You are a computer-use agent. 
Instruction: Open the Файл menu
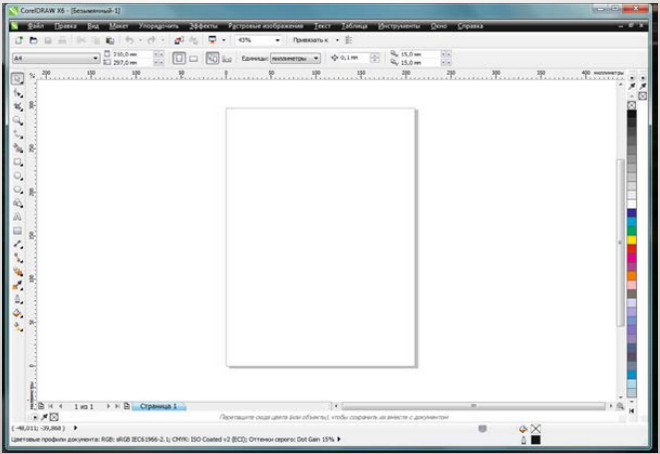(x=36, y=26)
